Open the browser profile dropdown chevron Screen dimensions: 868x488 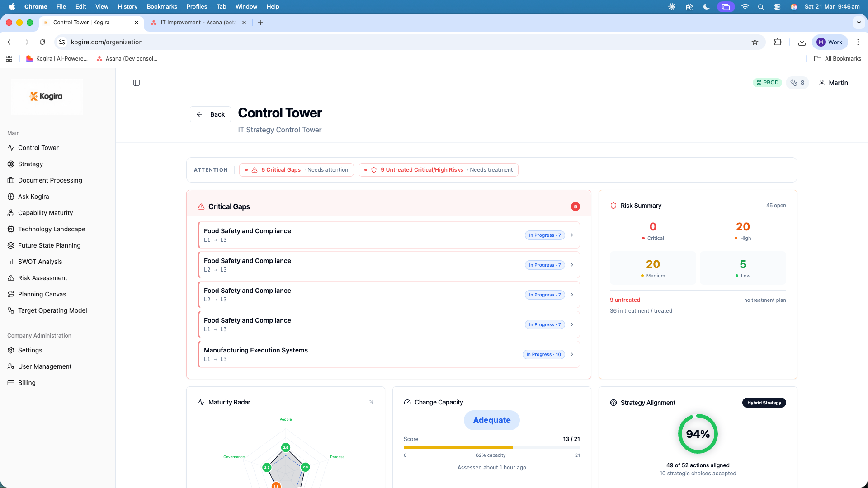858,22
